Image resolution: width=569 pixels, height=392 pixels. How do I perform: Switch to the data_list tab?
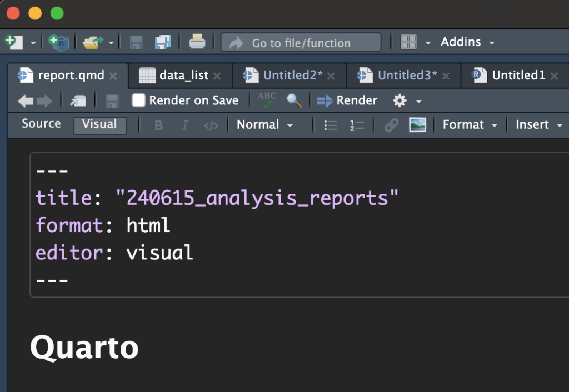pos(183,76)
